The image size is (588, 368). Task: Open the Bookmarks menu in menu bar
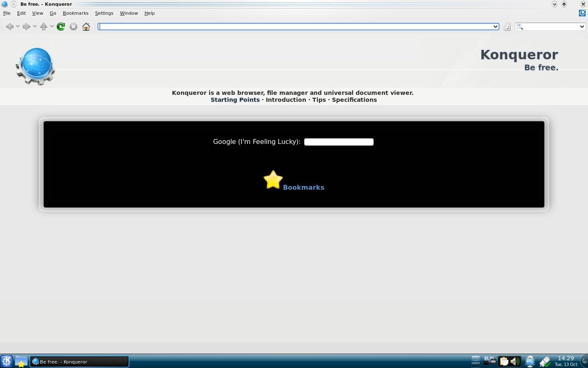pyautogui.click(x=76, y=13)
